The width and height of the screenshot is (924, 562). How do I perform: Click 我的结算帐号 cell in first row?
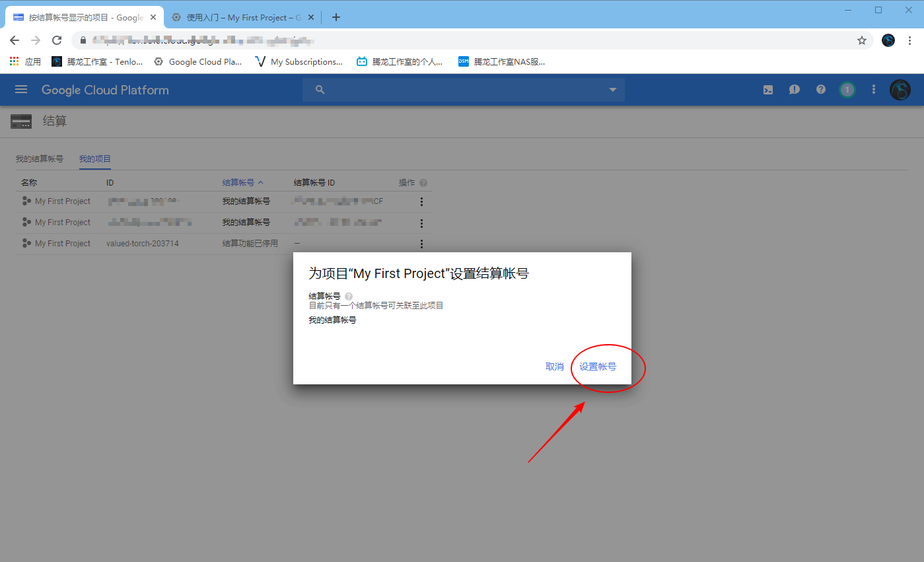point(246,201)
